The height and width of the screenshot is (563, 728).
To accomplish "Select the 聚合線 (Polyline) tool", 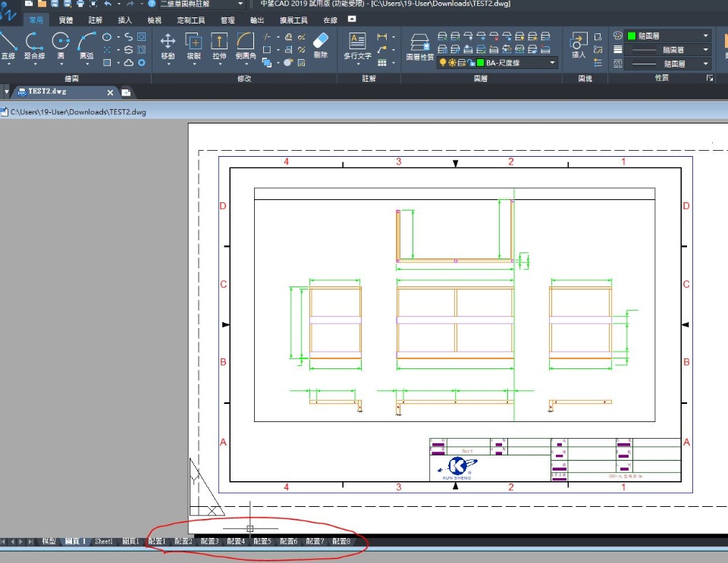I will [34, 45].
